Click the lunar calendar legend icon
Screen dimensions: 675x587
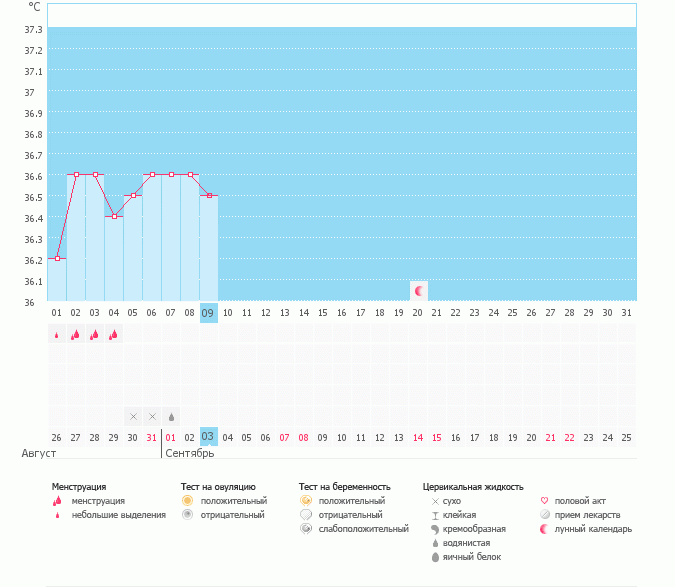545,528
